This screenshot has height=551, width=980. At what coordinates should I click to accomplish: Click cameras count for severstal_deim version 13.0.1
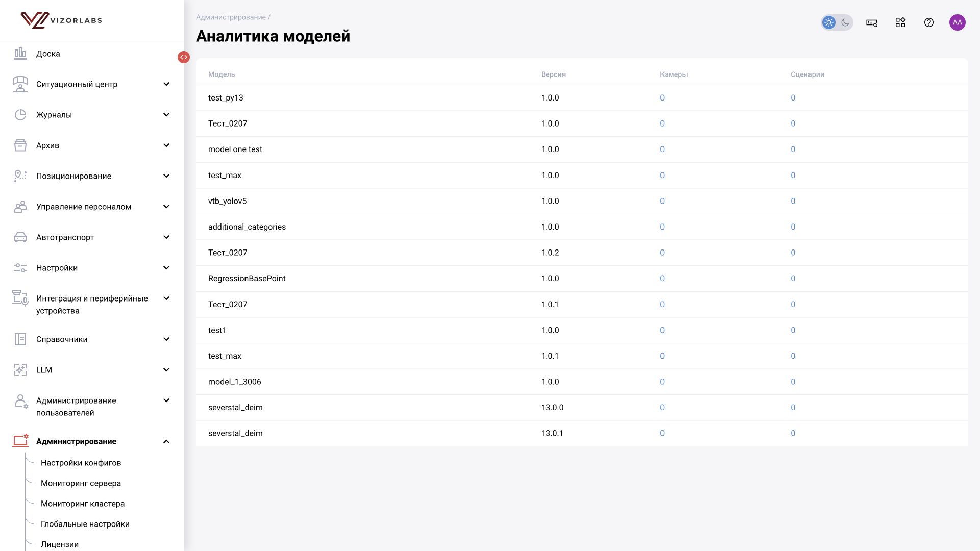click(662, 433)
